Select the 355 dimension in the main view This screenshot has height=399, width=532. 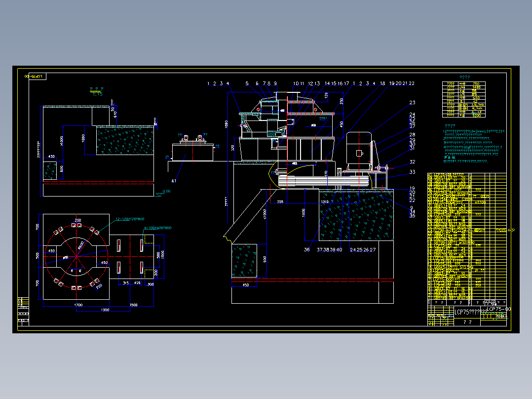coord(280,201)
